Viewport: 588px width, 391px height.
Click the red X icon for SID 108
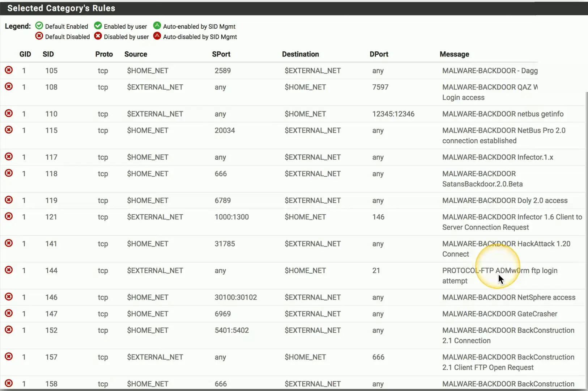pos(9,87)
